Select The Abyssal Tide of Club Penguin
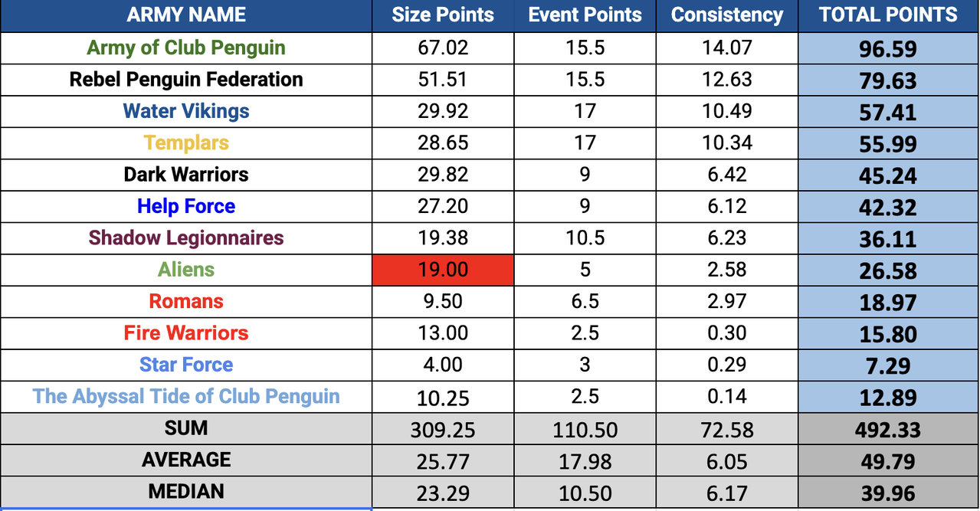Image resolution: width=980 pixels, height=511 pixels. click(x=186, y=397)
